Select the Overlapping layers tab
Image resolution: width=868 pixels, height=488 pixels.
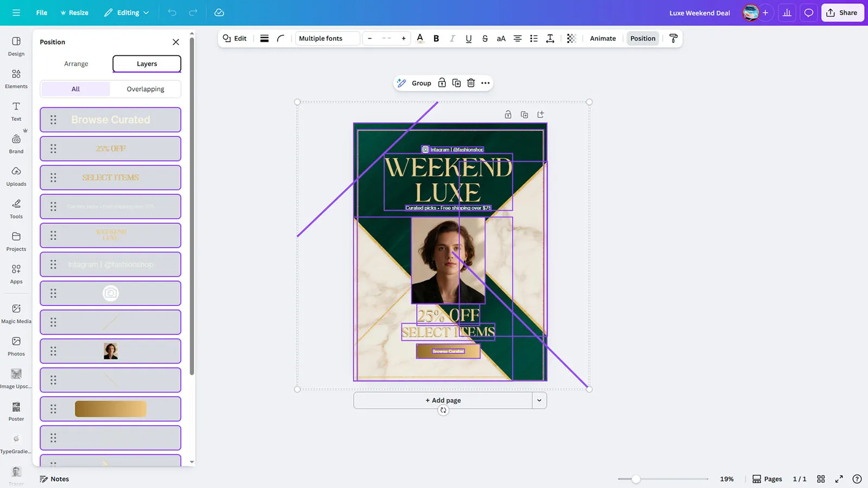coord(145,89)
